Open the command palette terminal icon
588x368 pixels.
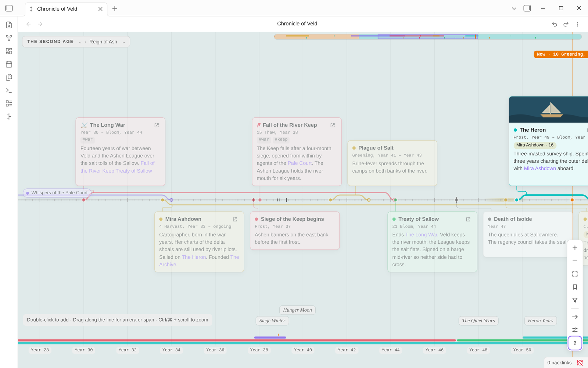click(x=9, y=91)
